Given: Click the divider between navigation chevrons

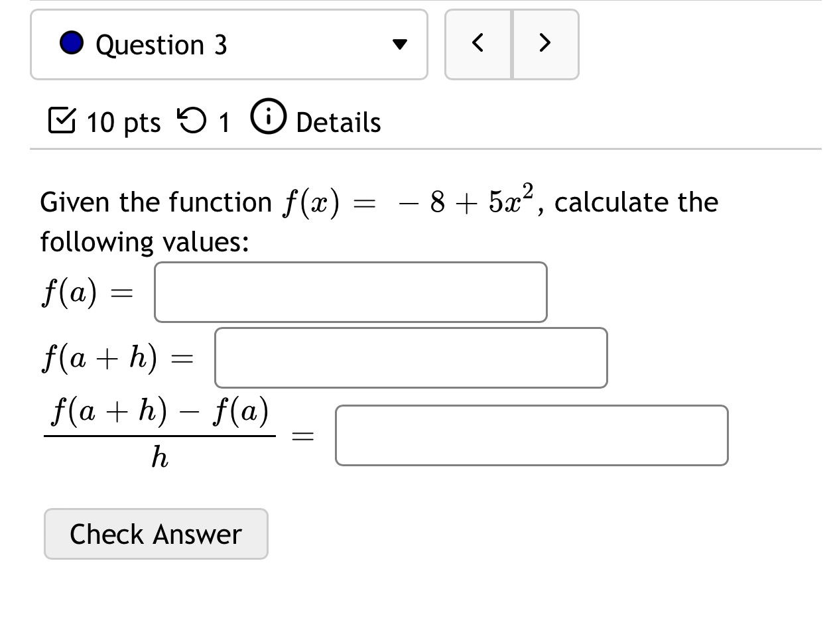Looking at the screenshot, I should (x=512, y=43).
